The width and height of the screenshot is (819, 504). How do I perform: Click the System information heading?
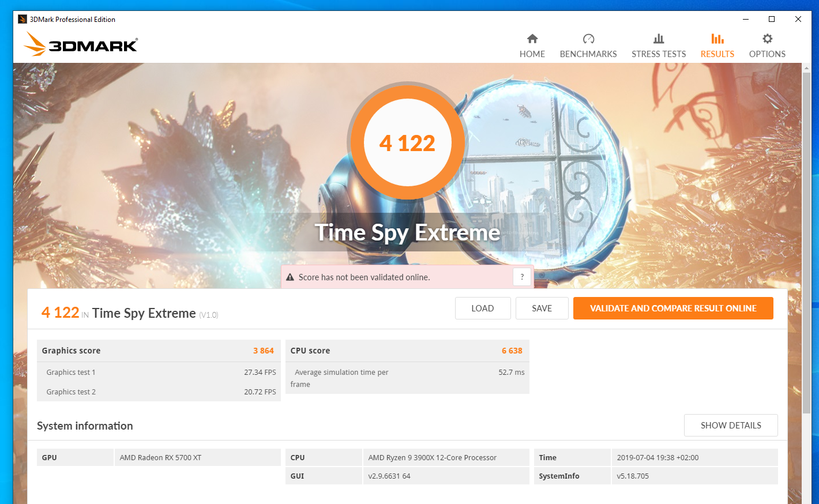(x=85, y=426)
